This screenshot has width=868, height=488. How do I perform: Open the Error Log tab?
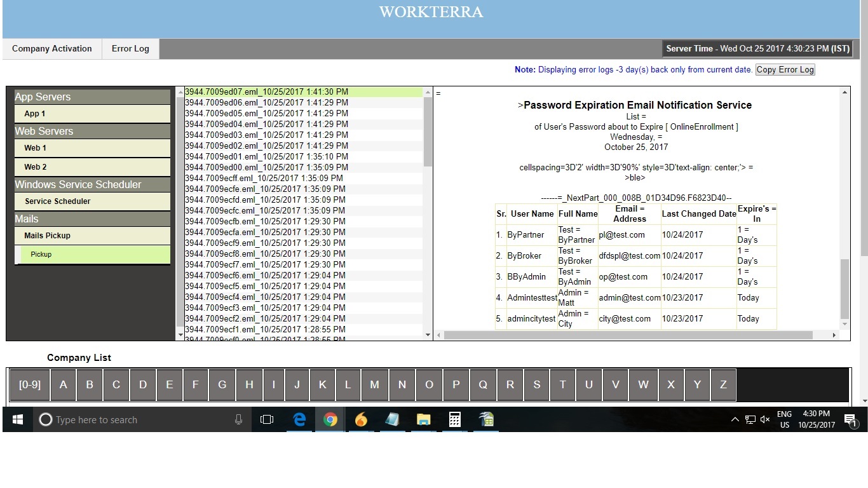pos(130,48)
